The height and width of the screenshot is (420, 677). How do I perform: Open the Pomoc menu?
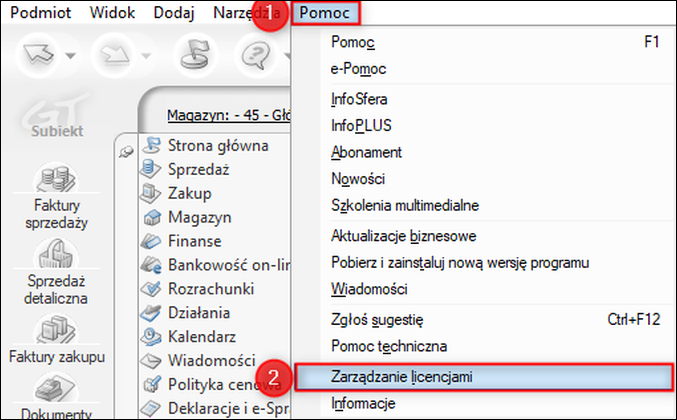pyautogui.click(x=325, y=13)
